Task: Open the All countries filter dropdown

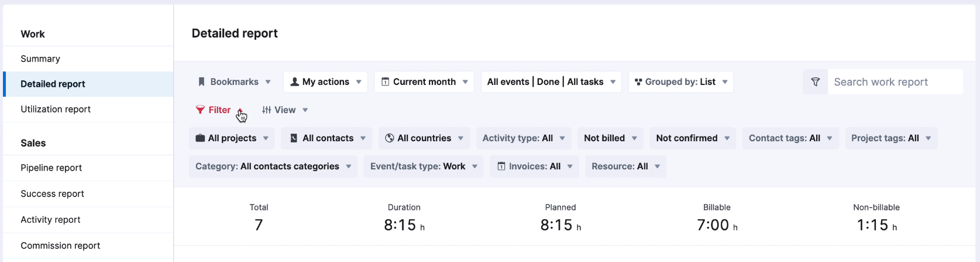Action: tap(424, 138)
